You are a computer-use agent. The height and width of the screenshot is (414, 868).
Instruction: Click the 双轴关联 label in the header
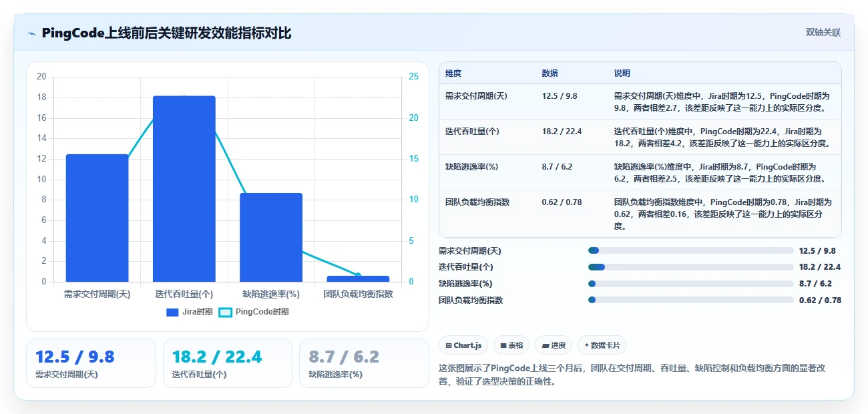(x=823, y=33)
